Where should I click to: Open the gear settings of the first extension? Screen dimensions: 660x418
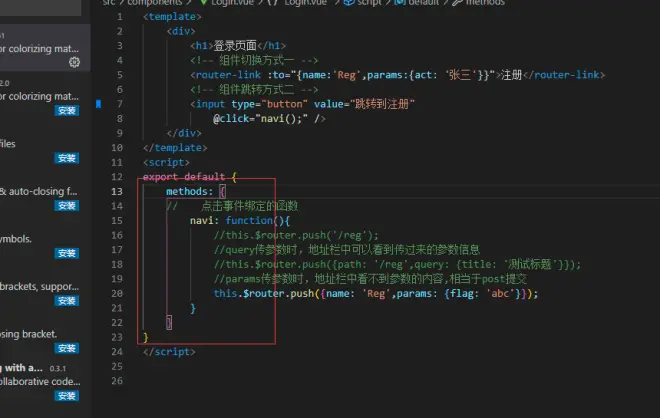(75, 62)
